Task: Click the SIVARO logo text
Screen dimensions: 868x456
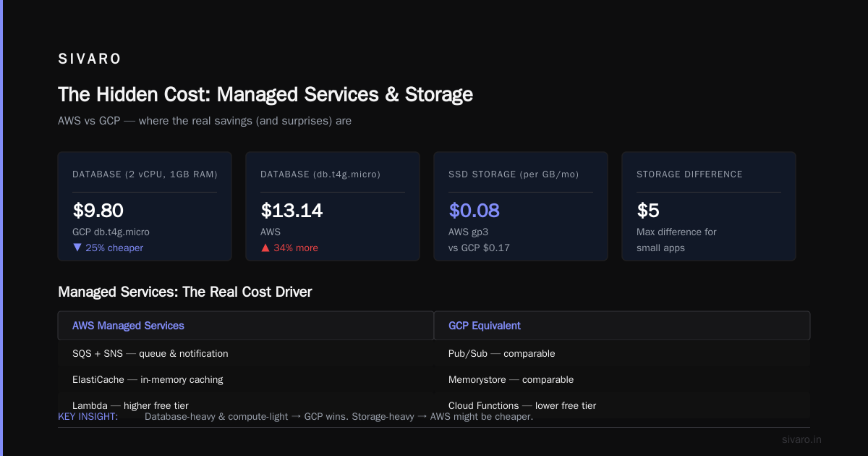Action: (x=90, y=59)
